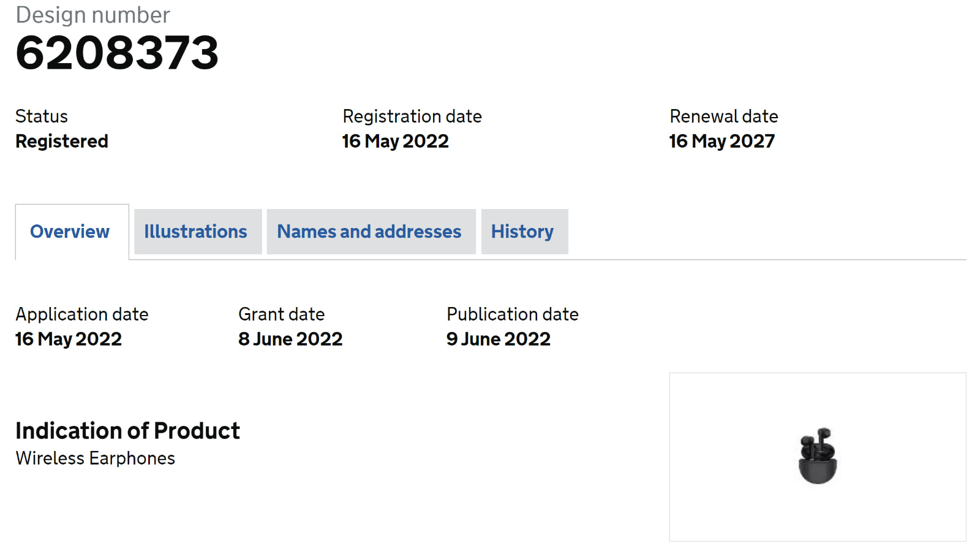The image size is (980, 554).
Task: View the History tab
Action: 522,232
